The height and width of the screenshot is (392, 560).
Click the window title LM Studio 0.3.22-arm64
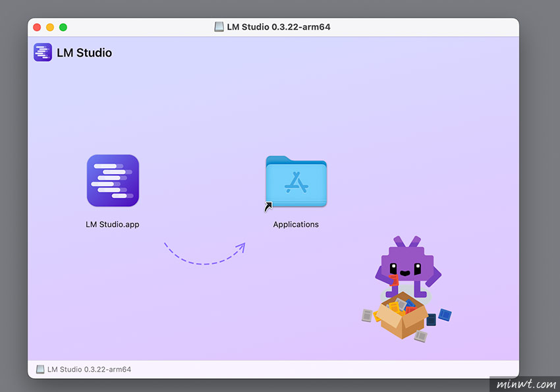pos(279,27)
